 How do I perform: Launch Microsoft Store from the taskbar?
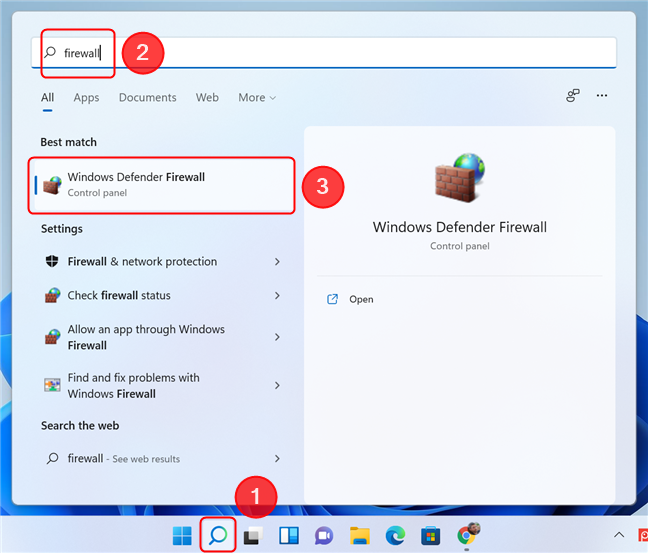point(430,535)
